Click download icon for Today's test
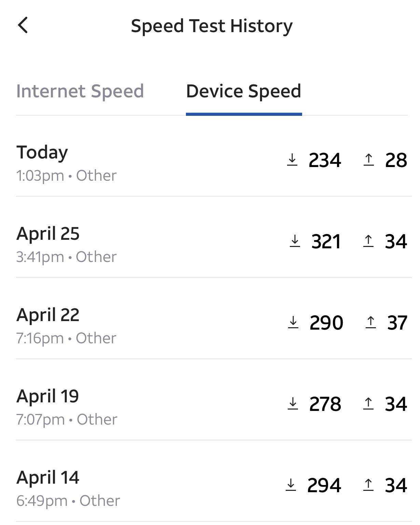420x525 pixels. pos(292,160)
